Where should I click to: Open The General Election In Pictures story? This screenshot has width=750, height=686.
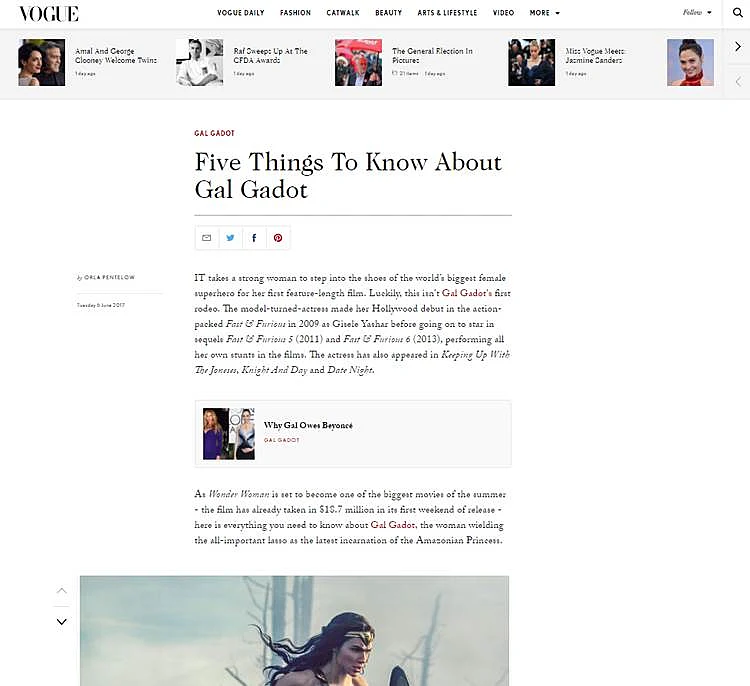pos(432,55)
